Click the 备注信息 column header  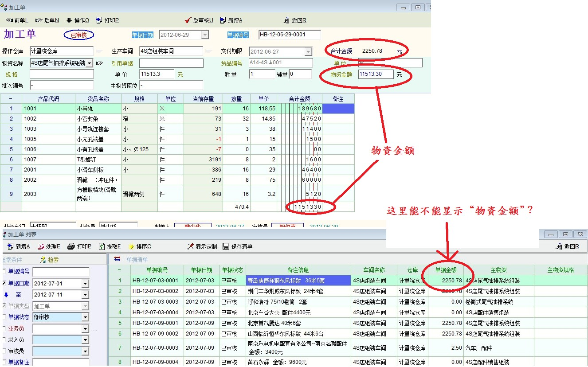pos(298,270)
